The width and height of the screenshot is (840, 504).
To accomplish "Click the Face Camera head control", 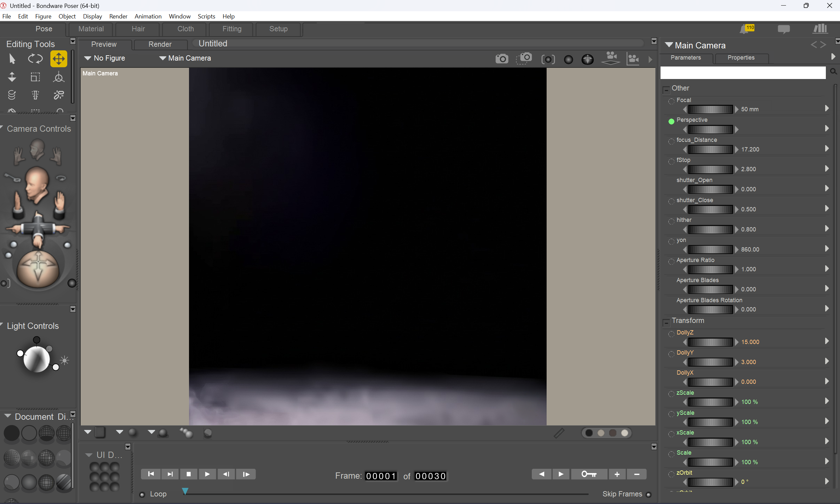I will point(37,149).
